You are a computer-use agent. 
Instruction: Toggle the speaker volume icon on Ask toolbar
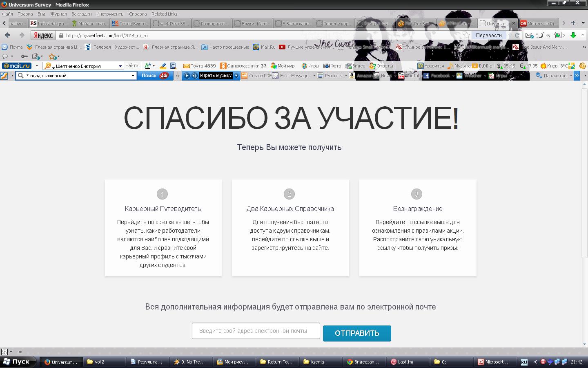click(194, 76)
